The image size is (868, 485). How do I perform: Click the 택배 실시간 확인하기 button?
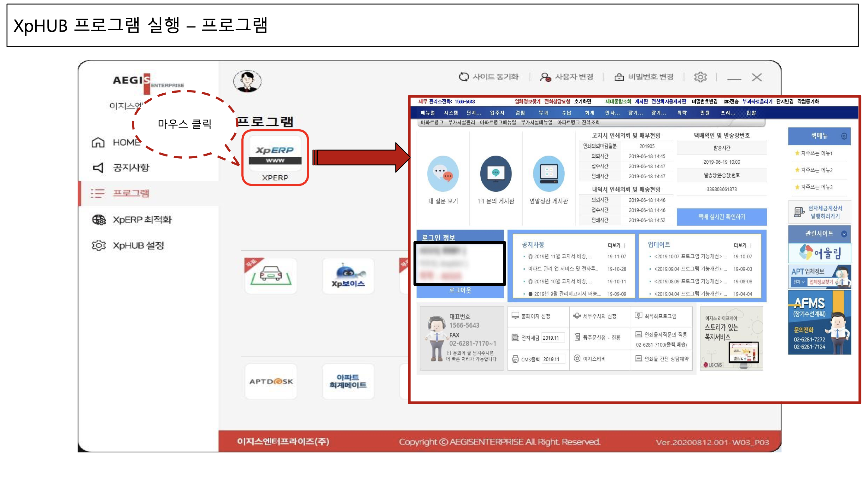721,217
